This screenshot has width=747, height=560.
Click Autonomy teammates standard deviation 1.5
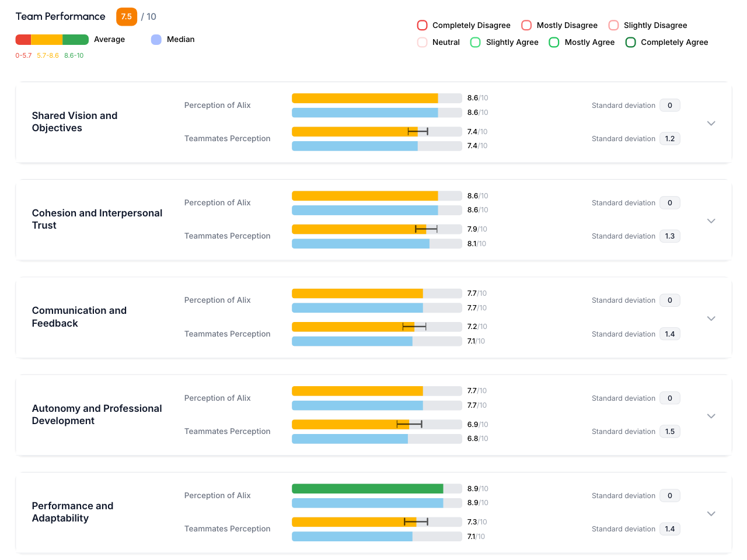pos(670,432)
